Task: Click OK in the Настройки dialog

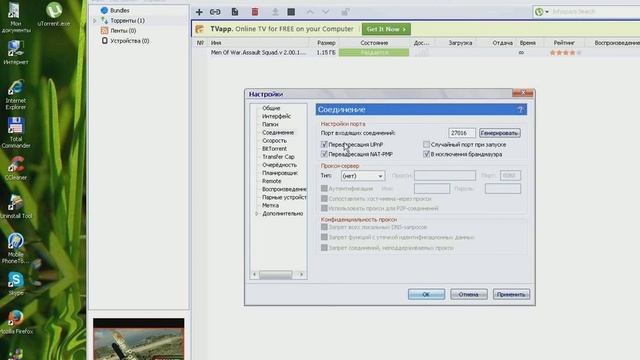Action: 426,294
